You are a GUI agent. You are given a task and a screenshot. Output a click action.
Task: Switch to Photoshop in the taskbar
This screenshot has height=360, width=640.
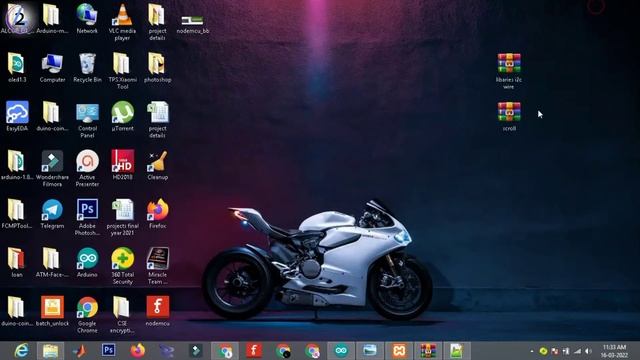pyautogui.click(x=108, y=351)
